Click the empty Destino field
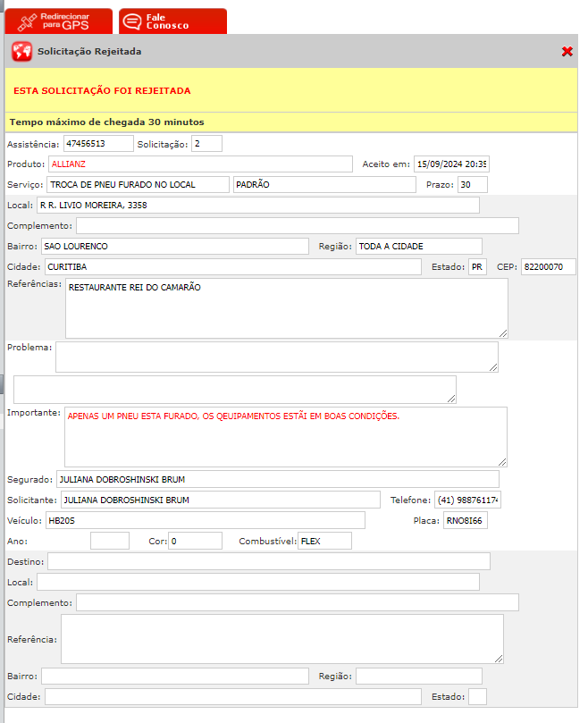588x723 pixels. point(269,561)
